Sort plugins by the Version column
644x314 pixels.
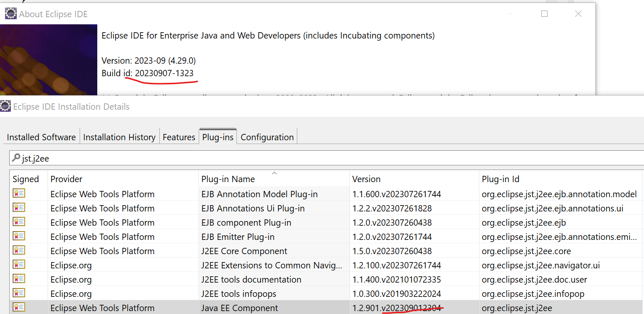pyautogui.click(x=366, y=179)
